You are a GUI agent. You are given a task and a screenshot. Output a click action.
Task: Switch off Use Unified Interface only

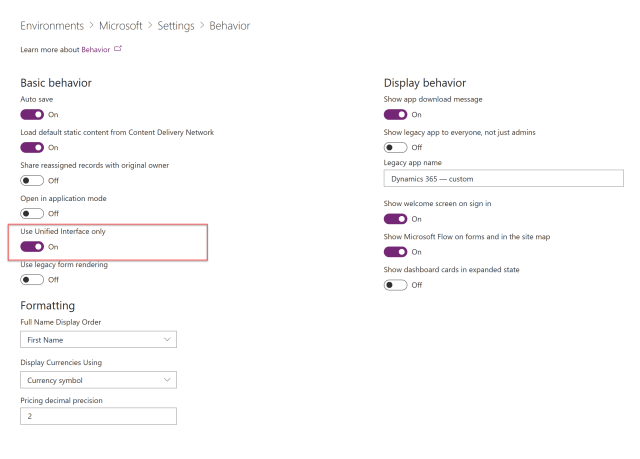tap(32, 246)
